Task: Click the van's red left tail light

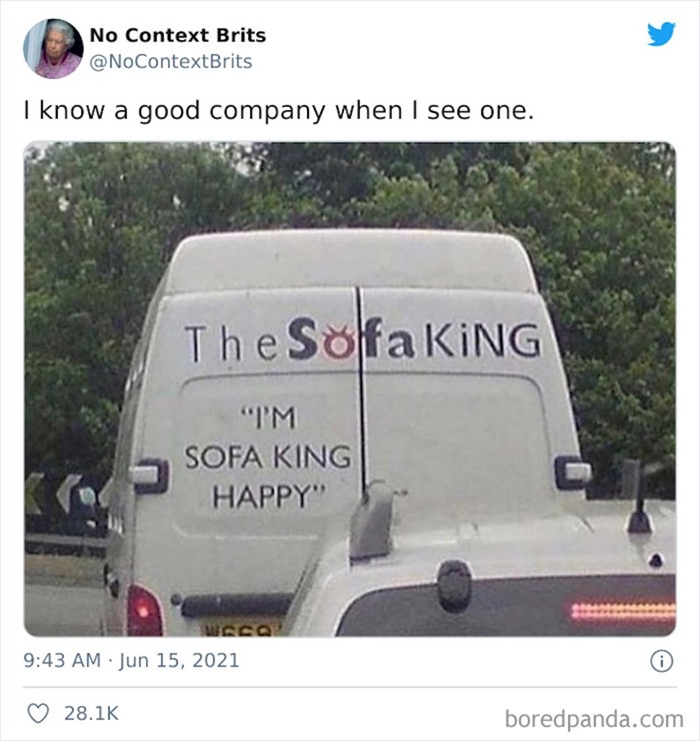Action: click(143, 609)
